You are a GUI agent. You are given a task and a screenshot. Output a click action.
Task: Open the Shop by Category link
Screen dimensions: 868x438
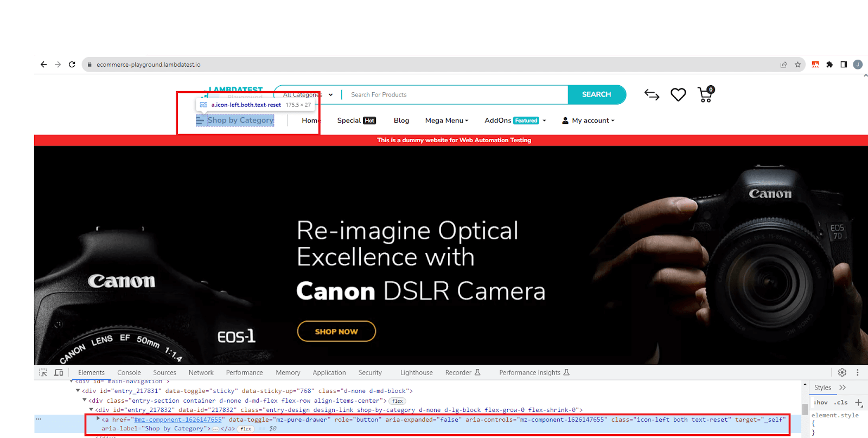(x=235, y=120)
